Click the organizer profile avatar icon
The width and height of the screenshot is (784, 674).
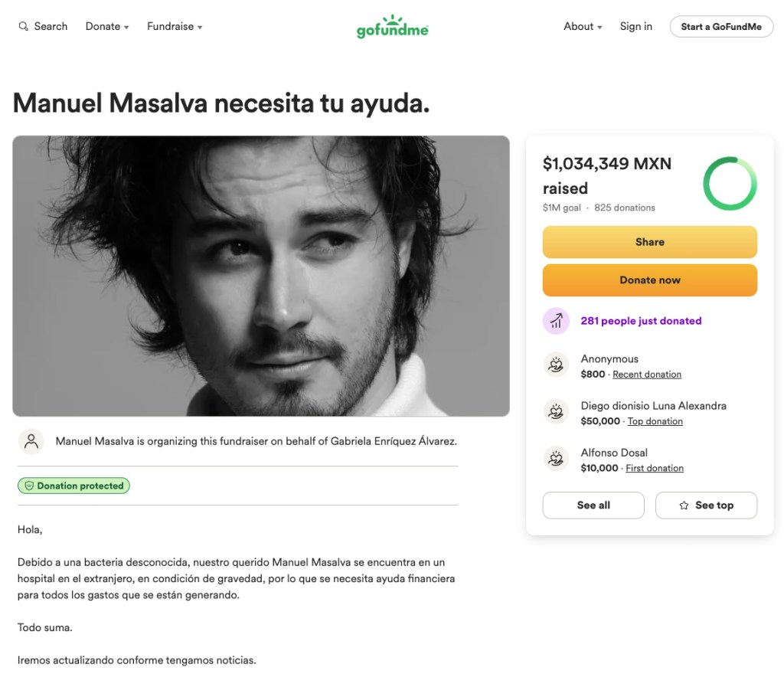click(x=31, y=441)
